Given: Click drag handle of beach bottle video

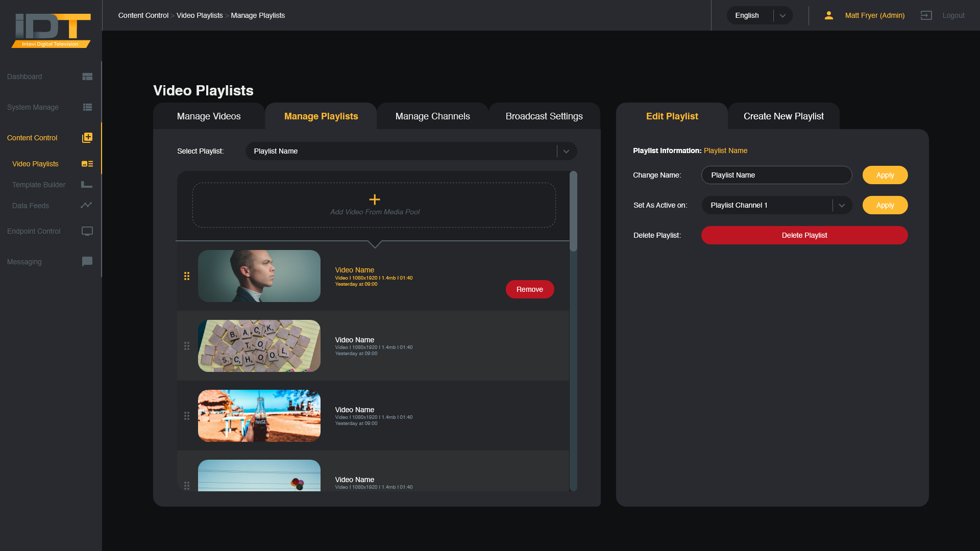Looking at the screenshot, I should (x=187, y=416).
